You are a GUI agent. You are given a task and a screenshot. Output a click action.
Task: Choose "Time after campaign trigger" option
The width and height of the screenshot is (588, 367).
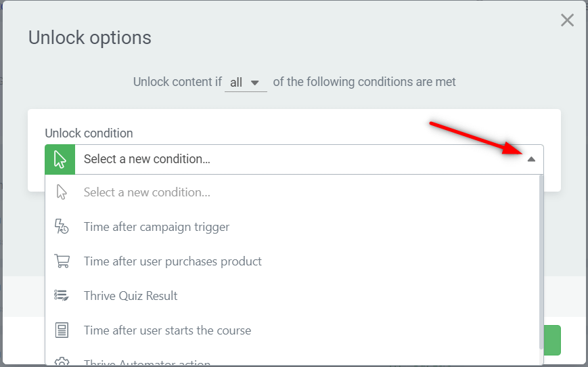[156, 227]
